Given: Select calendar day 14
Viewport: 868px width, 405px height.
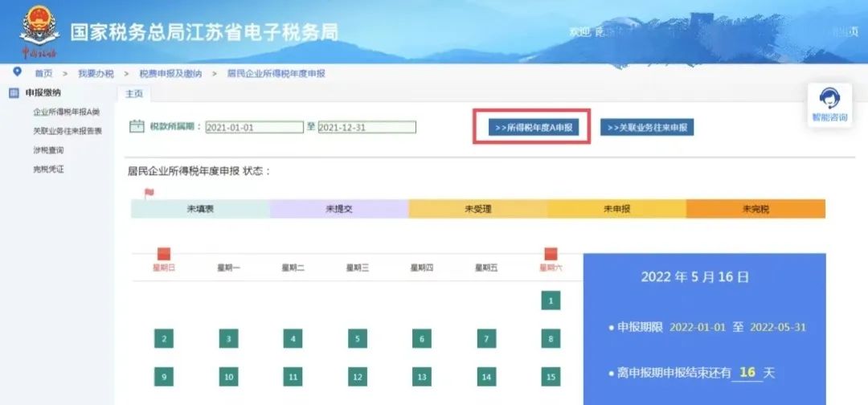Looking at the screenshot, I should click(x=486, y=377).
